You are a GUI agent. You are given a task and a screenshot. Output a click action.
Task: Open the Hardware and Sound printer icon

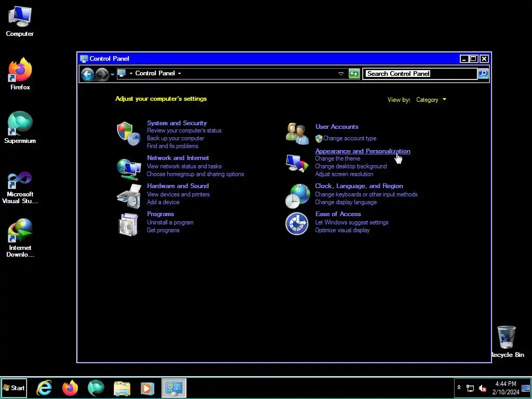[x=129, y=196]
